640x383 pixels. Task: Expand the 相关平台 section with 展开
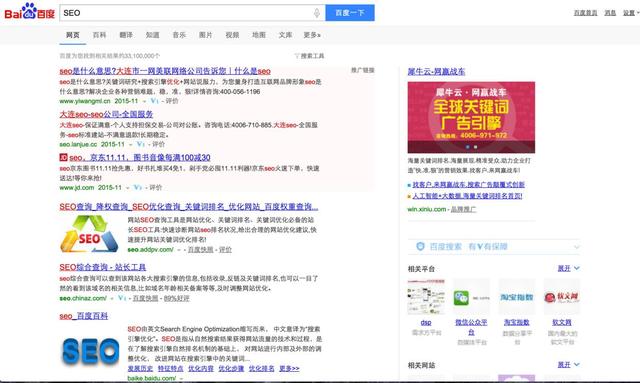pyautogui.click(x=569, y=268)
